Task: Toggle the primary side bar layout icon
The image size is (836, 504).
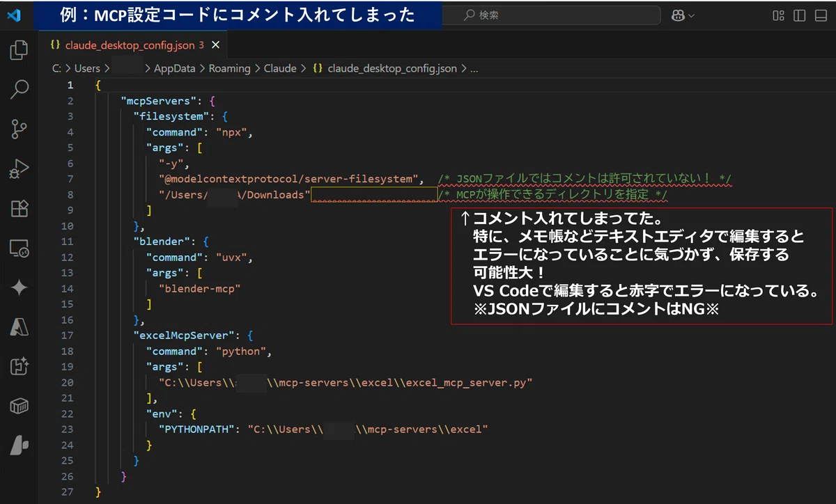Action: [800, 15]
